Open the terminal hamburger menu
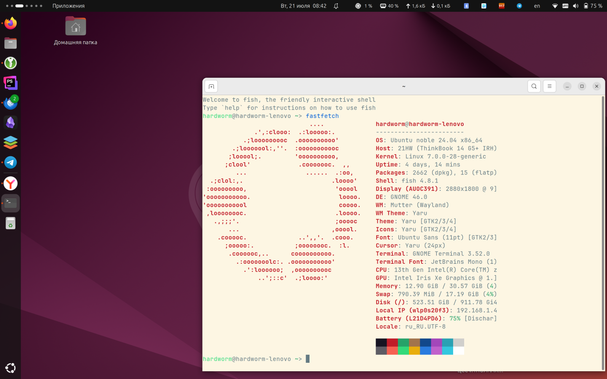The width and height of the screenshot is (607, 379). tap(549, 86)
